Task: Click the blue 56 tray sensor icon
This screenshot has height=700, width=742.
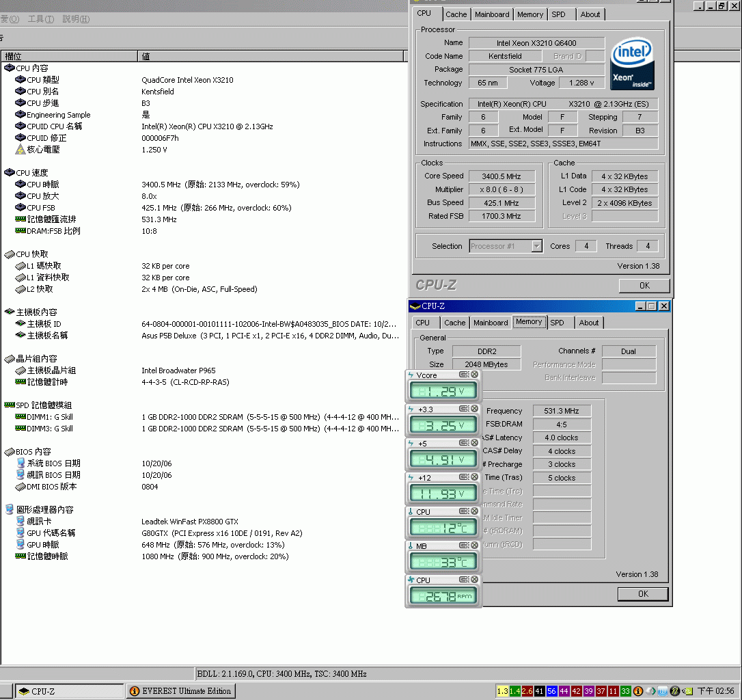Action: pos(551,691)
